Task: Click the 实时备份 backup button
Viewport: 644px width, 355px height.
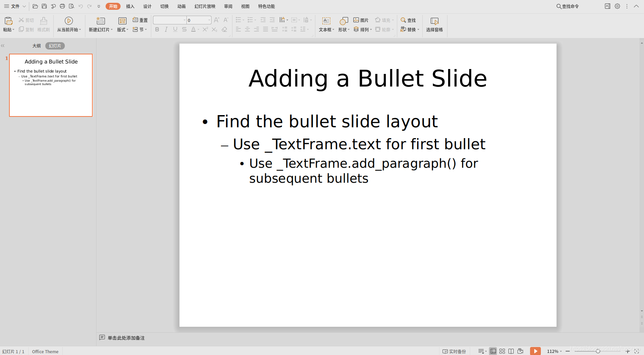Action: [x=454, y=351]
